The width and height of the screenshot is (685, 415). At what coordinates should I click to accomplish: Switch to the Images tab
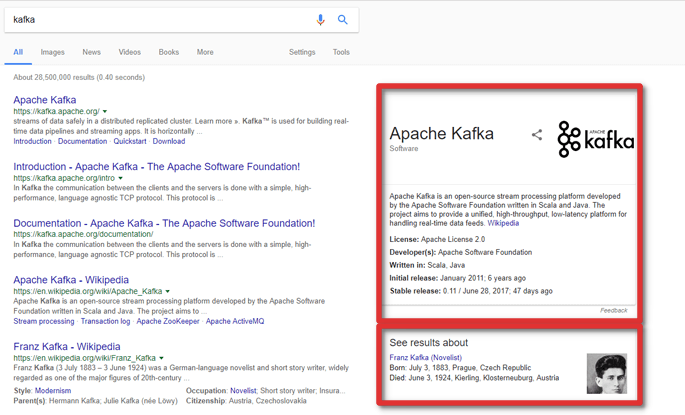click(x=52, y=52)
